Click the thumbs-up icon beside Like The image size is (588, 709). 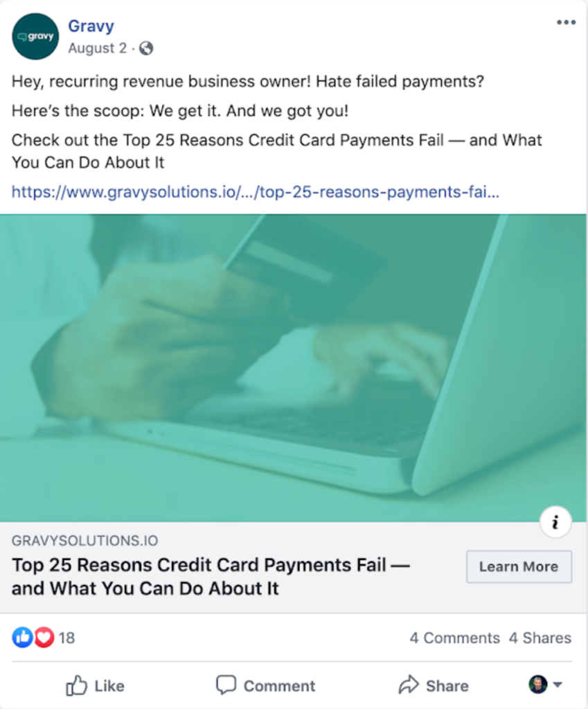pyautogui.click(x=76, y=685)
